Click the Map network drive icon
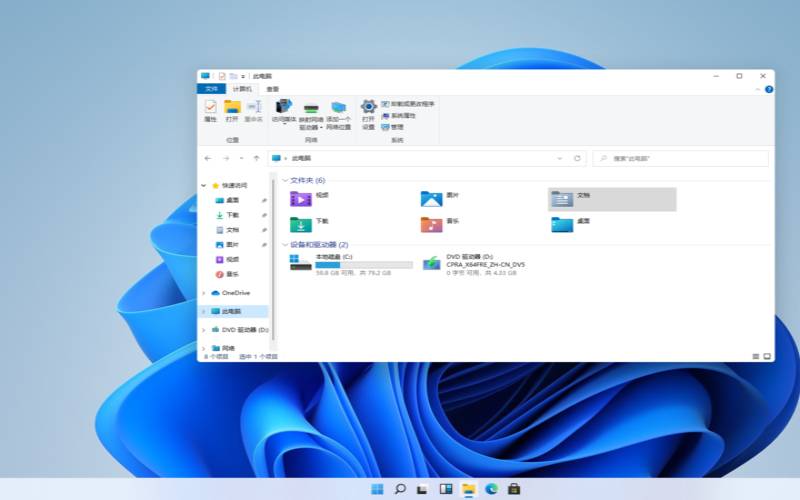 coord(311,115)
